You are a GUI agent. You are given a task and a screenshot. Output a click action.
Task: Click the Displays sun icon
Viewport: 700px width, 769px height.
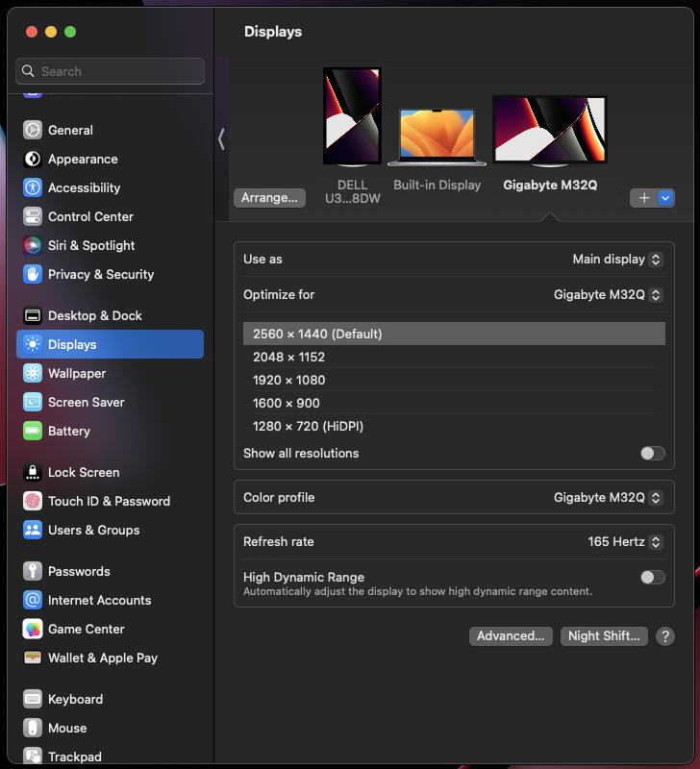click(x=33, y=344)
